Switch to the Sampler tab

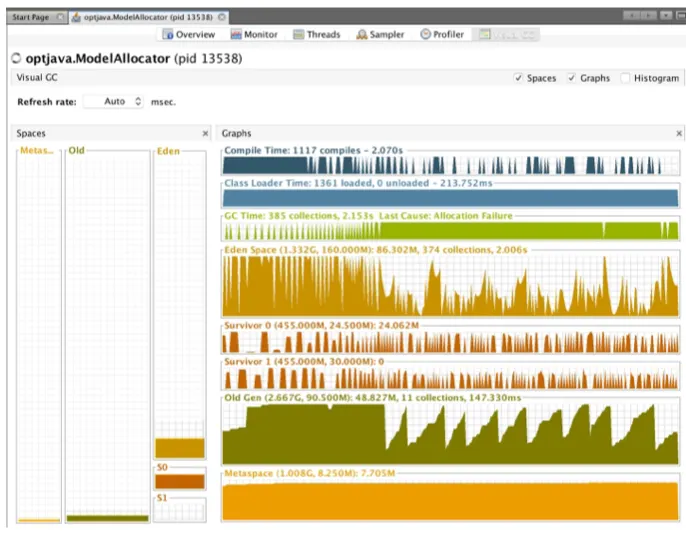pos(380,35)
